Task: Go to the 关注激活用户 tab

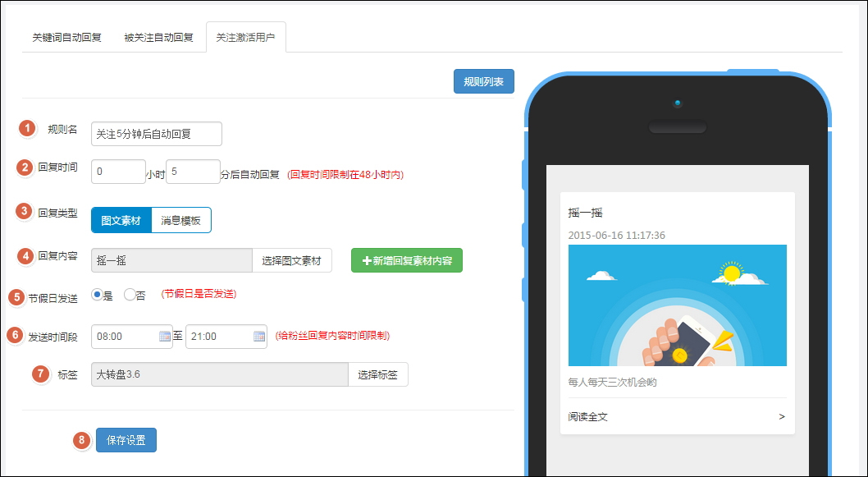Action: coord(245,38)
